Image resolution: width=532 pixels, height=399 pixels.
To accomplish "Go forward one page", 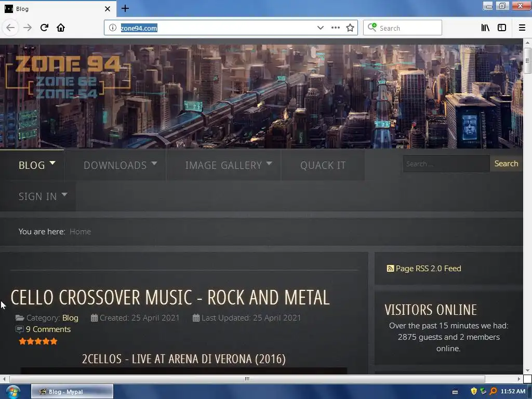I will click(x=28, y=28).
